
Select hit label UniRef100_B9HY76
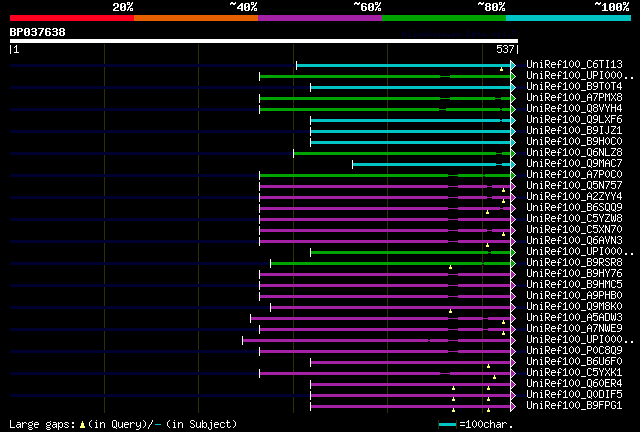click(x=574, y=274)
